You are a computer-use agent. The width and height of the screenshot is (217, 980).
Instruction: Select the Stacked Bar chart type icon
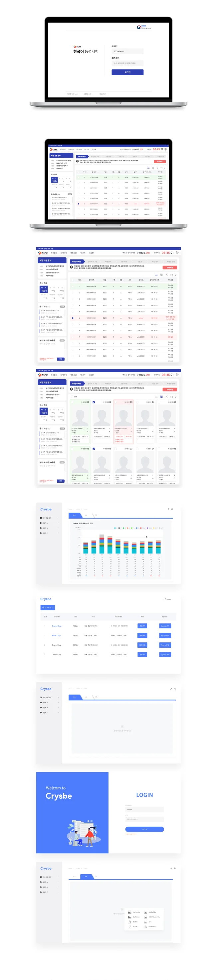coord(145,912)
